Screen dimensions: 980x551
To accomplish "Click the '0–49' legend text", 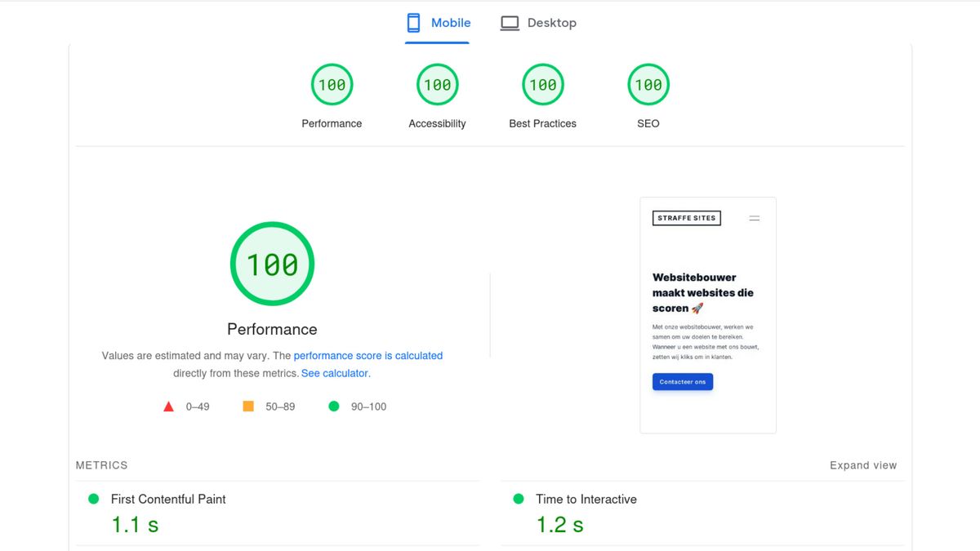I will click(198, 407).
